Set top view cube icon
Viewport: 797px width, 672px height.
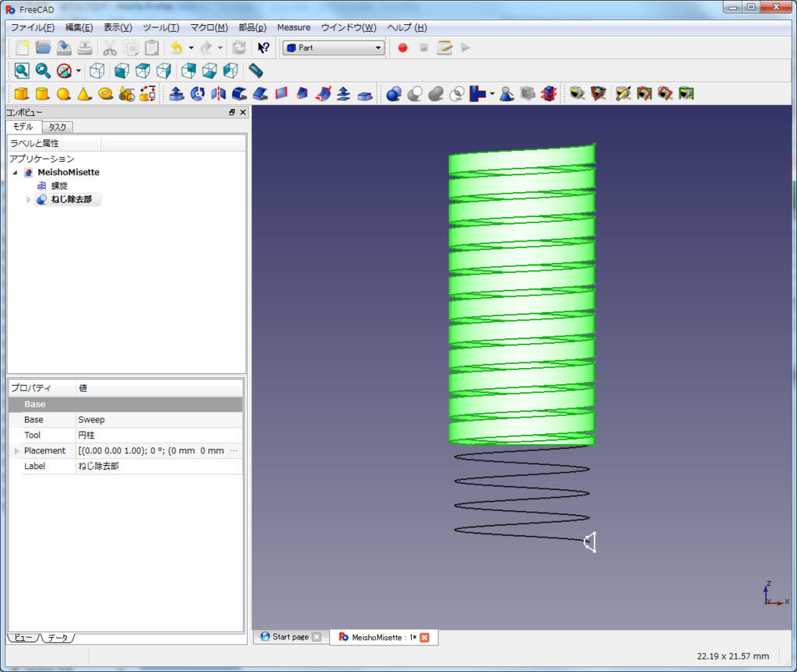(x=143, y=71)
